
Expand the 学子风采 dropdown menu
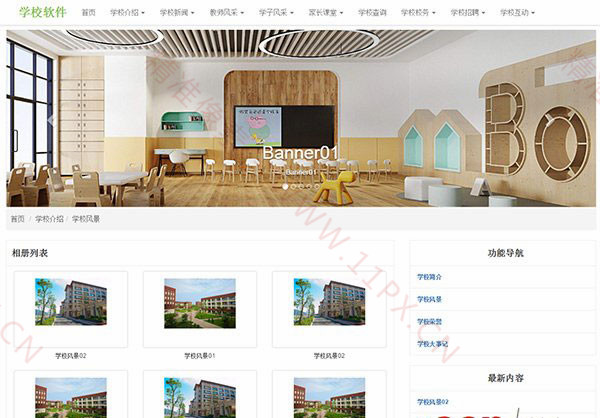276,13
